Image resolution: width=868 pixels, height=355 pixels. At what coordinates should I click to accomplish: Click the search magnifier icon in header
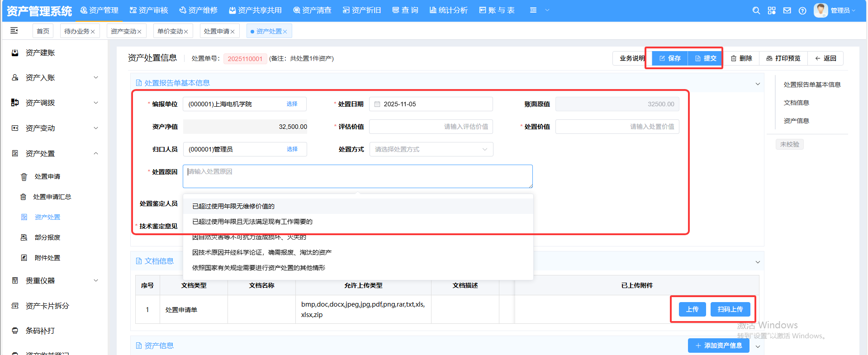tap(756, 10)
